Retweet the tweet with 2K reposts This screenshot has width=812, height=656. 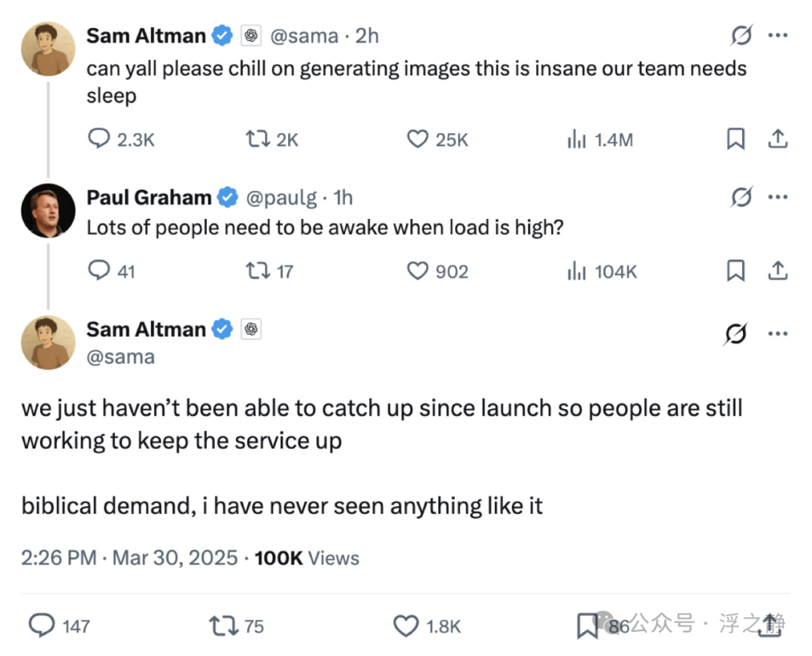tap(257, 139)
